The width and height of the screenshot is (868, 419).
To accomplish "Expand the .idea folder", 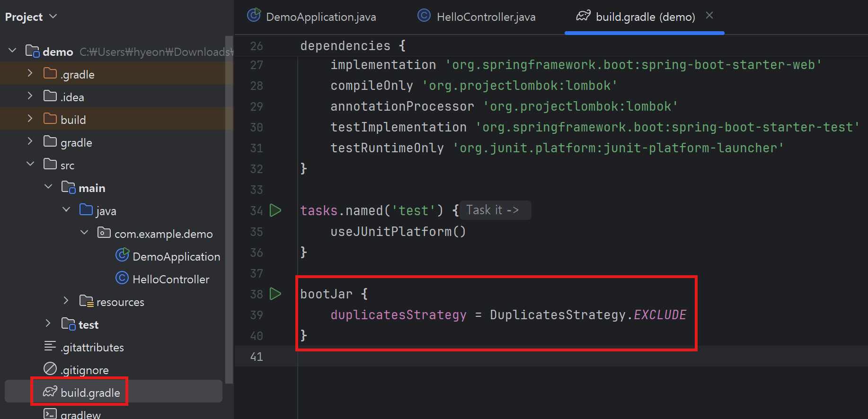I will (30, 96).
